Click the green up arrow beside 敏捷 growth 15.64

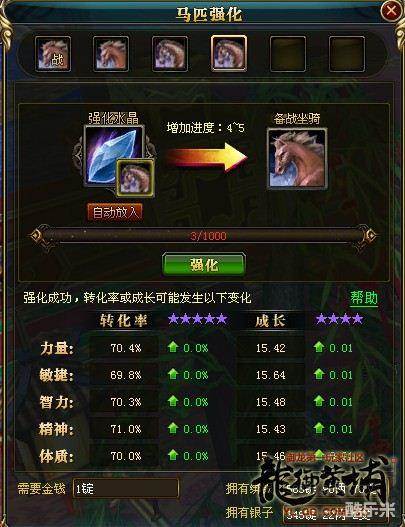(319, 374)
